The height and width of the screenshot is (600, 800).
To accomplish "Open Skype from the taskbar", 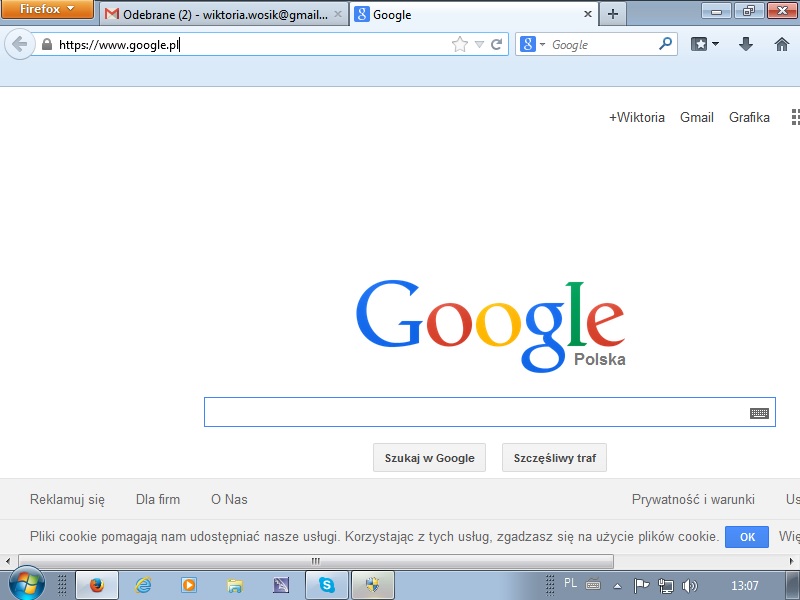I will click(x=327, y=585).
